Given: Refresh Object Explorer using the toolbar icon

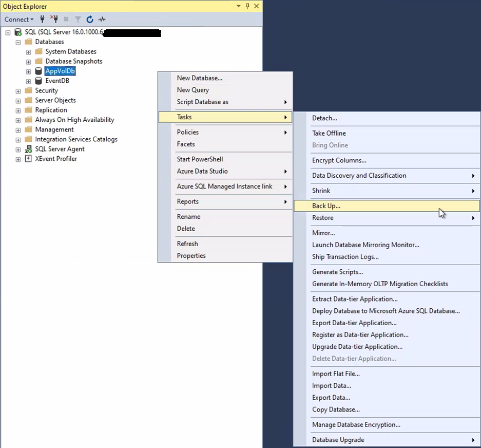Looking at the screenshot, I should tap(90, 20).
